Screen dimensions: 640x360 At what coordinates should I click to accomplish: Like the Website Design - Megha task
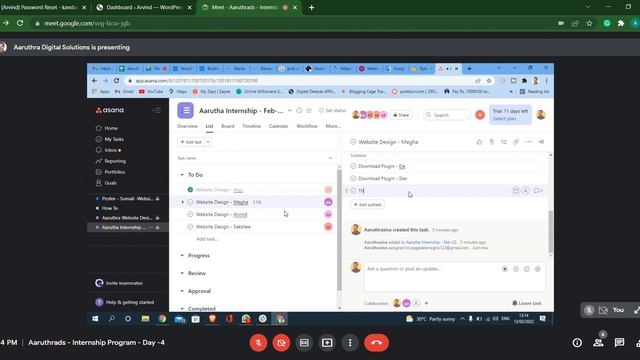click(479, 142)
